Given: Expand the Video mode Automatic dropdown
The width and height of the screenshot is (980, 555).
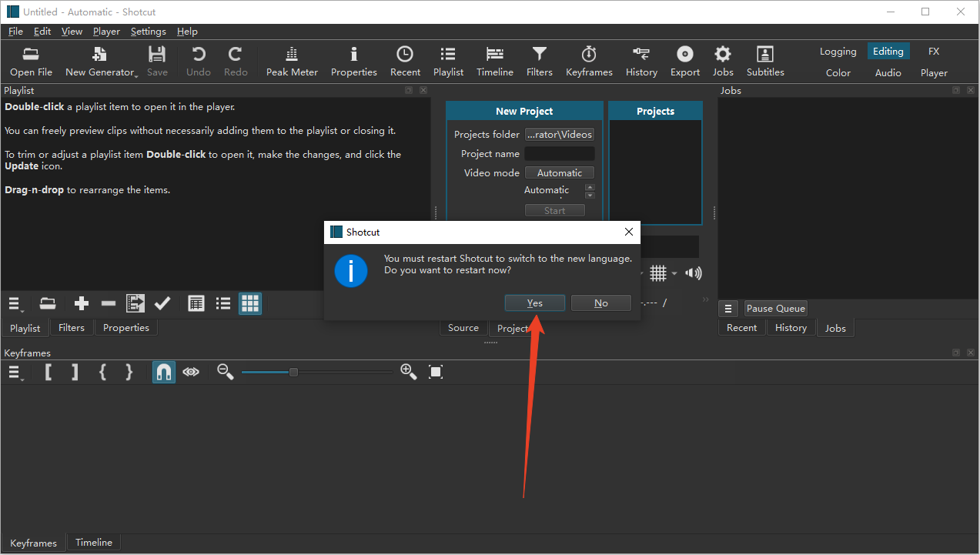Looking at the screenshot, I should (560, 173).
